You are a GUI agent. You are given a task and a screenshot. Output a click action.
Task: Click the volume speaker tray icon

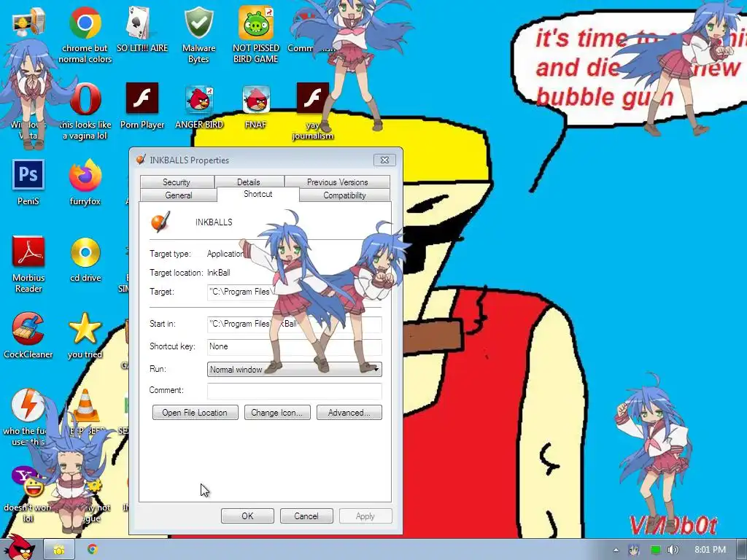pos(673,550)
